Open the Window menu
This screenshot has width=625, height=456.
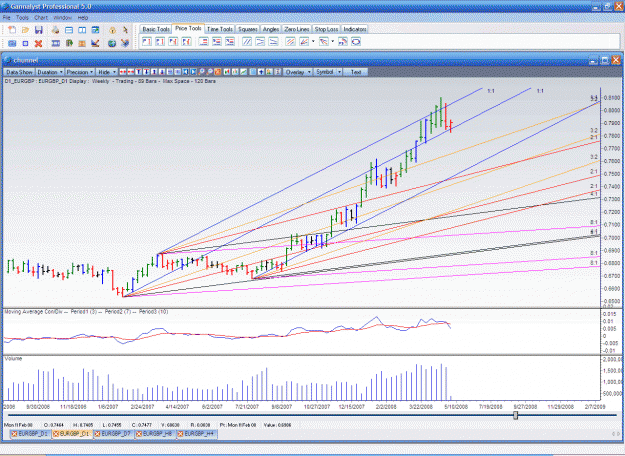(62, 18)
